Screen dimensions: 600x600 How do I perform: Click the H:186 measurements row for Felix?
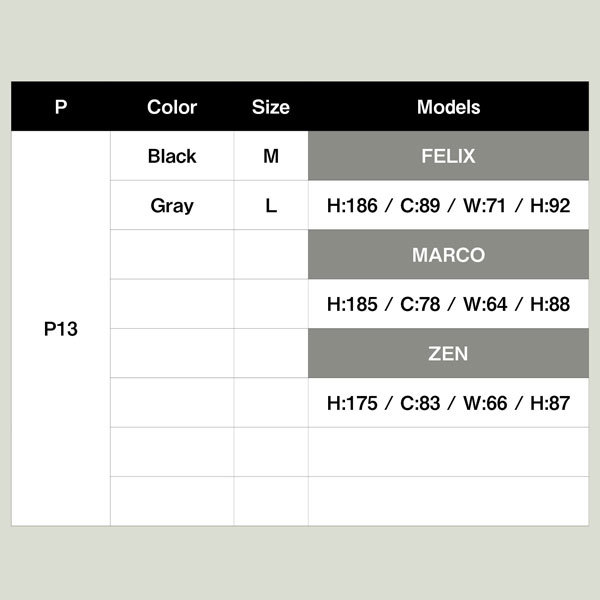point(448,206)
